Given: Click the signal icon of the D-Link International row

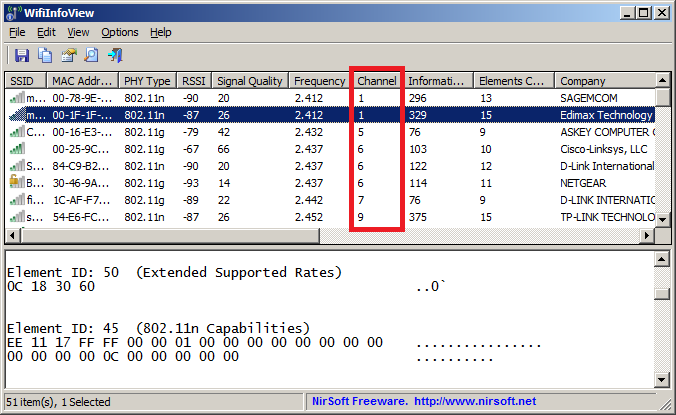Looking at the screenshot, I should click(x=17, y=166).
